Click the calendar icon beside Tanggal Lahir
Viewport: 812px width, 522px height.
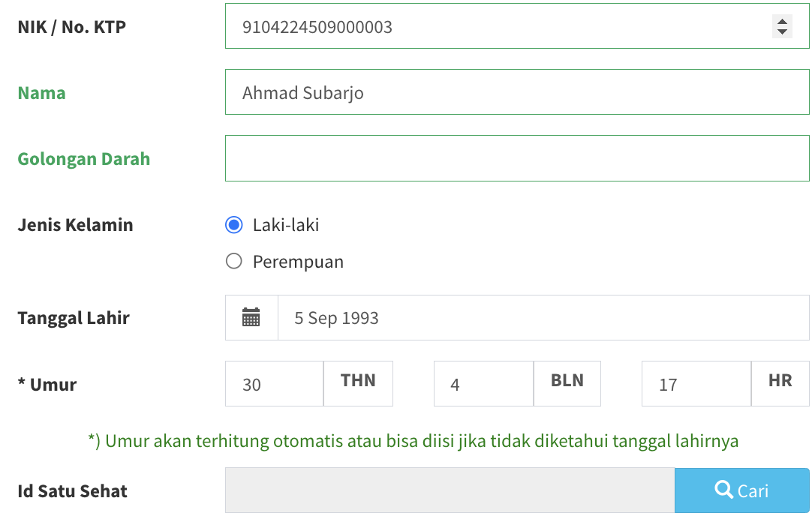click(x=251, y=317)
